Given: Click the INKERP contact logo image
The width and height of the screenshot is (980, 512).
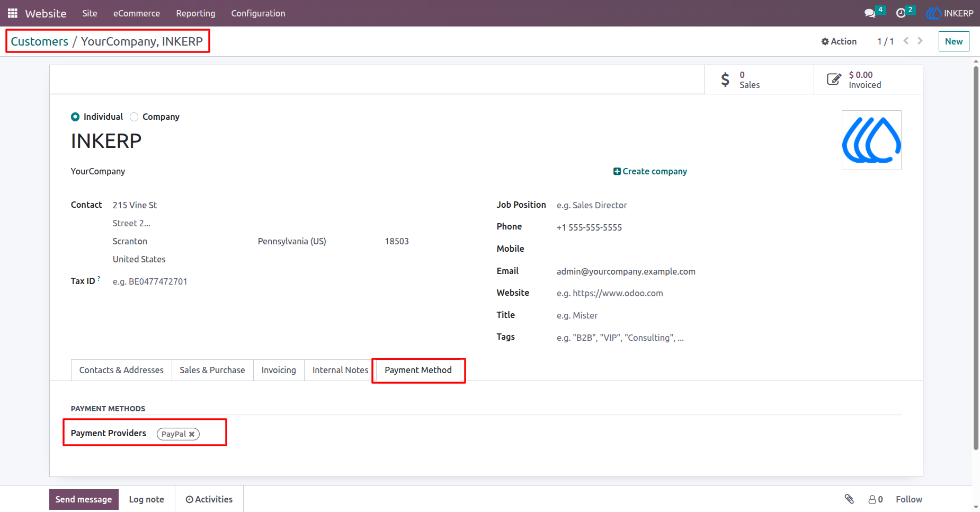Looking at the screenshot, I should [x=871, y=140].
